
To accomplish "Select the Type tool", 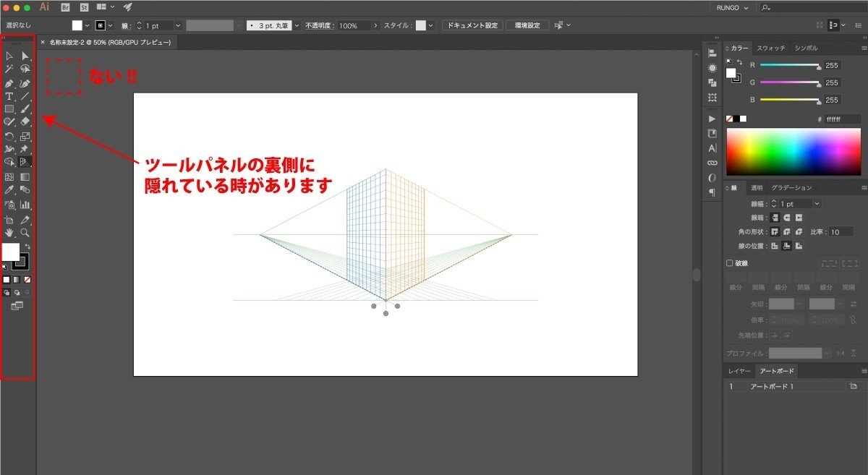I will (x=9, y=95).
